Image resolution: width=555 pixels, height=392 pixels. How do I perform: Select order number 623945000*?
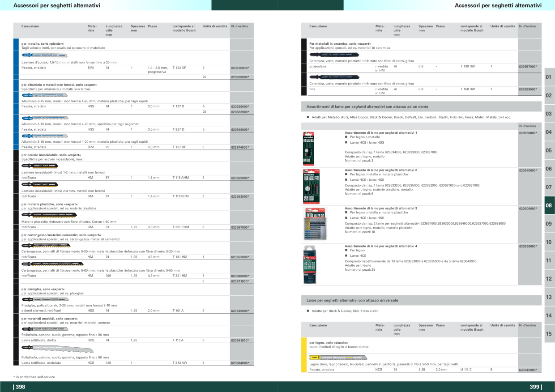coord(528,370)
